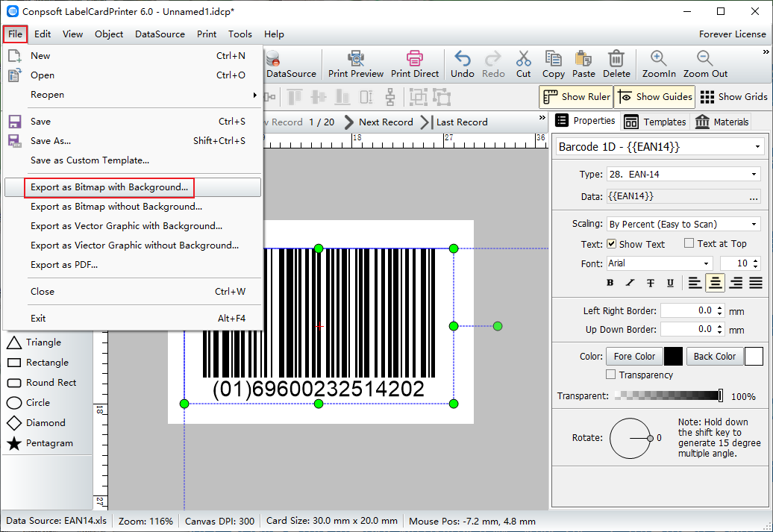773x532 pixels.
Task: Jump to Last Record
Action: [454, 122]
